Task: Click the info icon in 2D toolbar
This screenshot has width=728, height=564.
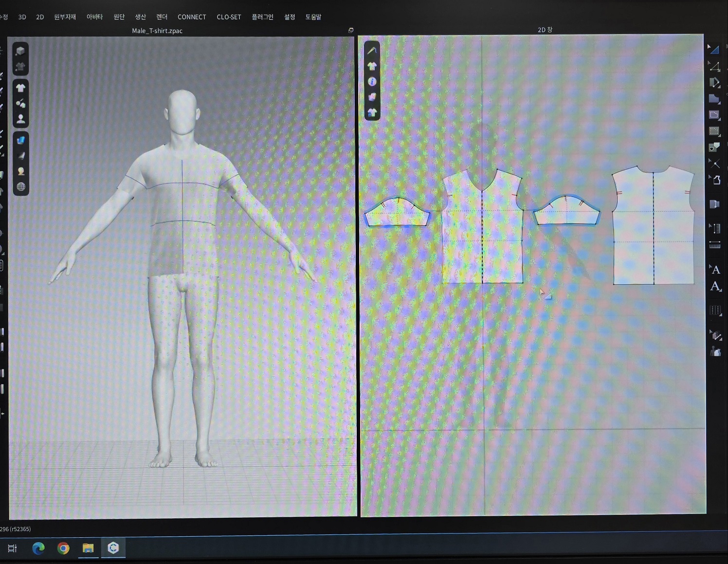Action: (x=372, y=81)
